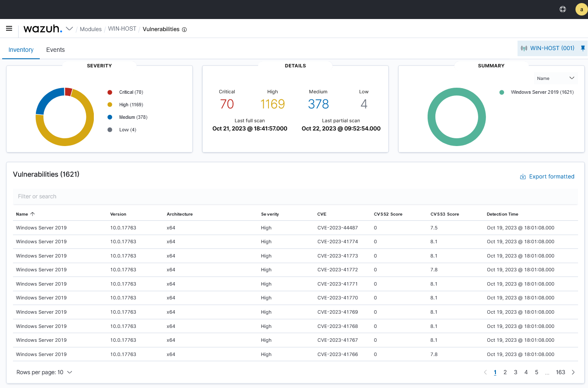The height and width of the screenshot is (388, 588).
Task: Sort by CVSS2 Score column header
Action: (388, 214)
